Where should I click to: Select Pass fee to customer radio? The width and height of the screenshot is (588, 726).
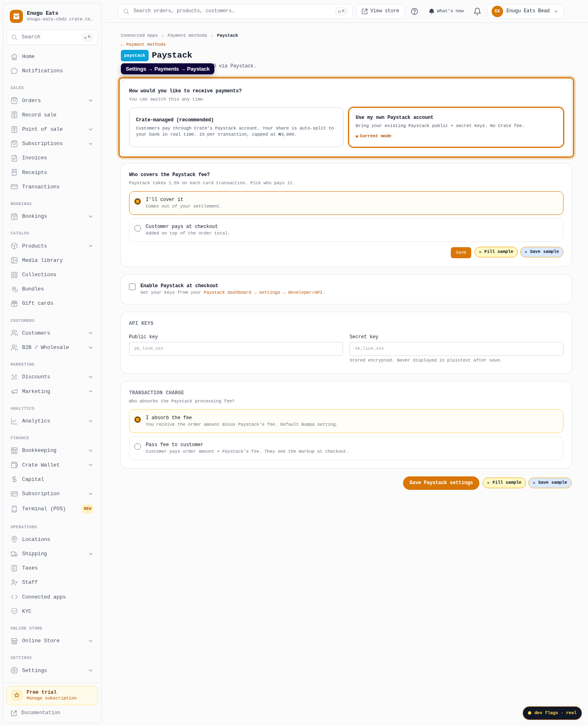(138, 447)
